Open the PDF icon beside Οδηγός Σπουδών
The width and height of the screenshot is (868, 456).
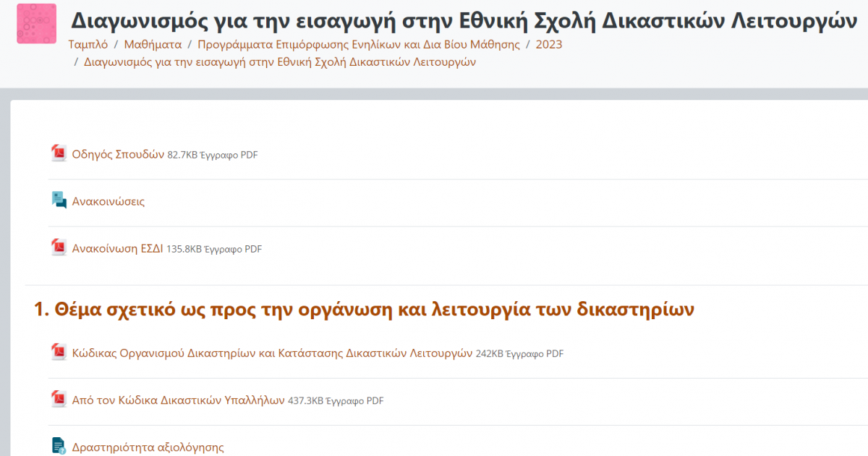coord(59,153)
